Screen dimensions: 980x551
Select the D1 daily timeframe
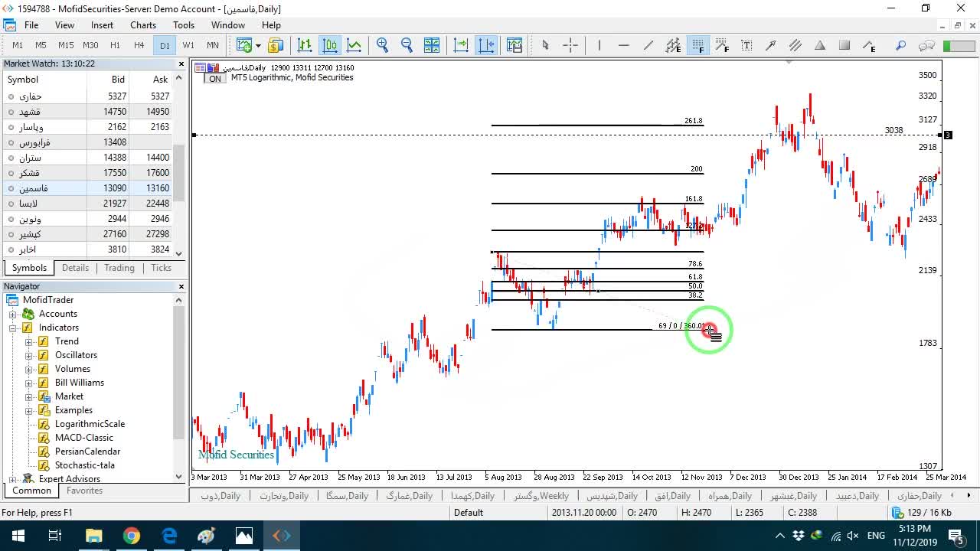(165, 45)
